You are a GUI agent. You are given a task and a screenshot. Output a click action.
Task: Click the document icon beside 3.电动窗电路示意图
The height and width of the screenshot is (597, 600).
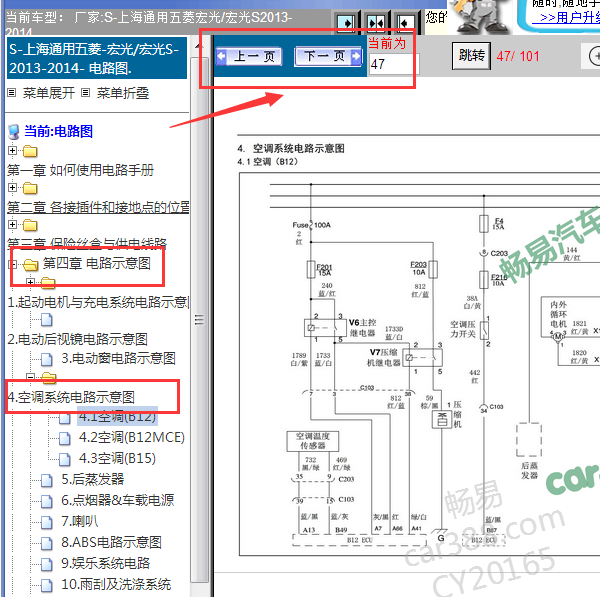(47, 359)
